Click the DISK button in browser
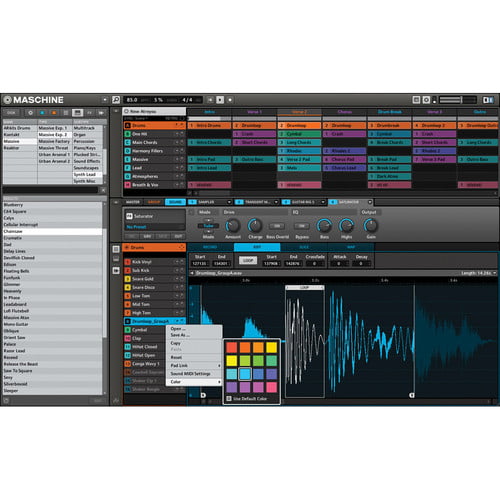 11,113
